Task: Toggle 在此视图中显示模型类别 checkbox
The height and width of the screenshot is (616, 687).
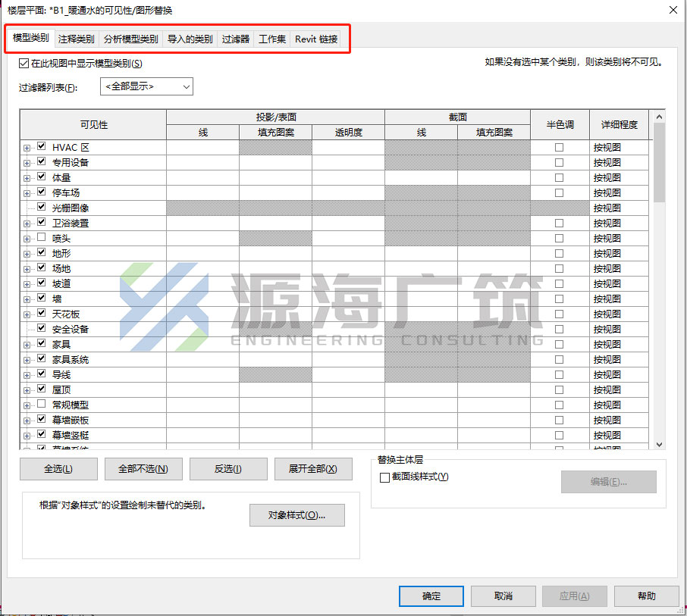Action: coord(24,64)
